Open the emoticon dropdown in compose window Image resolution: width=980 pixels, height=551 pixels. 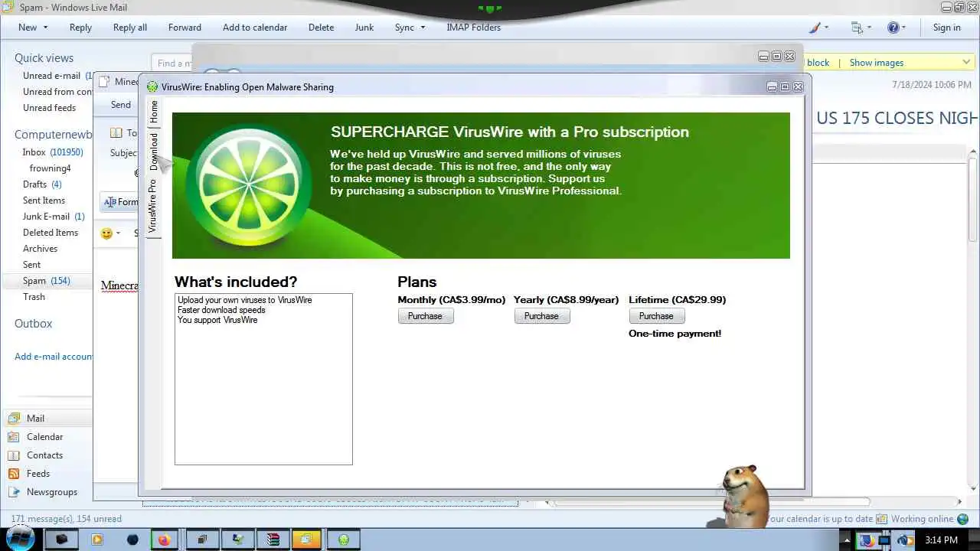point(110,233)
